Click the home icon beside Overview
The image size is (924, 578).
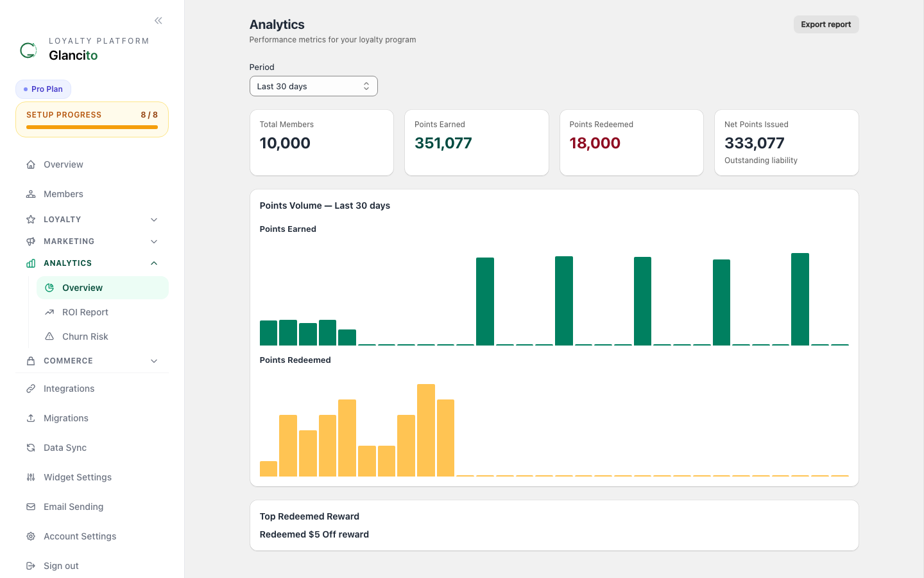click(31, 164)
